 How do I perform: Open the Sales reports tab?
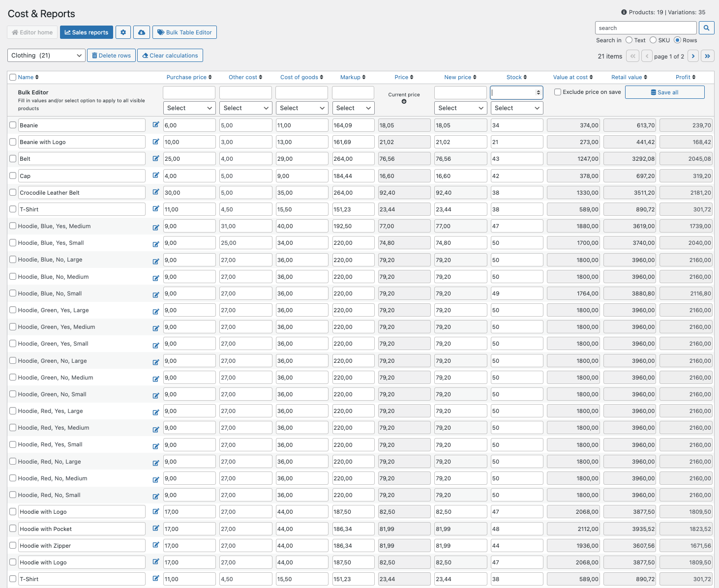[x=87, y=32]
